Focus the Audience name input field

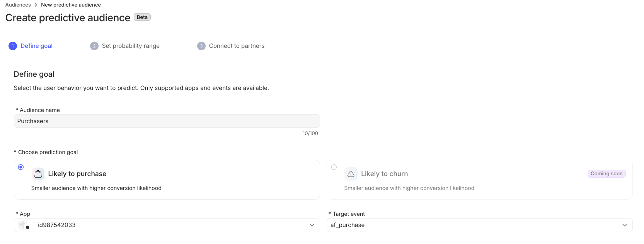pyautogui.click(x=167, y=121)
